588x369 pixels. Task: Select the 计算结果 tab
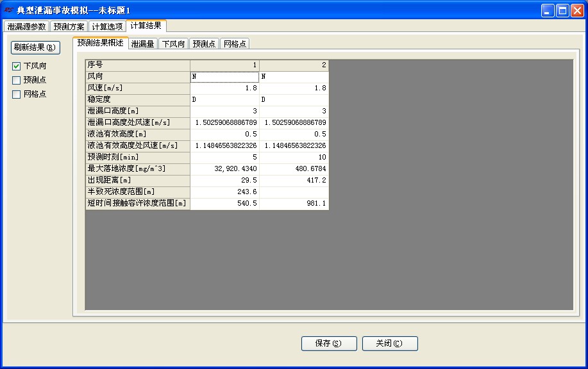146,26
